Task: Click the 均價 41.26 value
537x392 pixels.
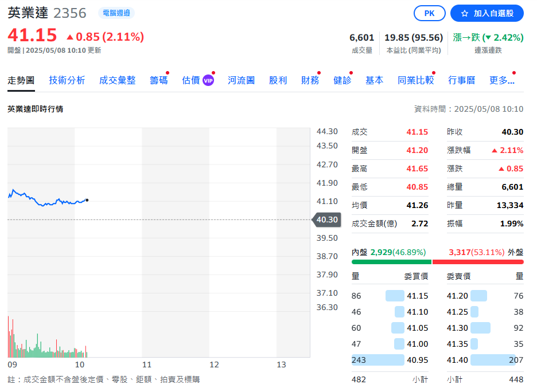Action: click(417, 205)
